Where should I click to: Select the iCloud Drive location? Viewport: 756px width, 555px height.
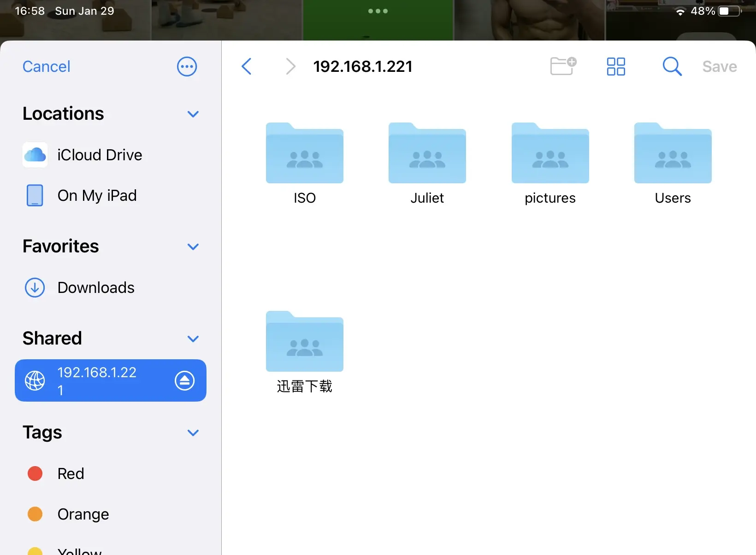(x=100, y=155)
